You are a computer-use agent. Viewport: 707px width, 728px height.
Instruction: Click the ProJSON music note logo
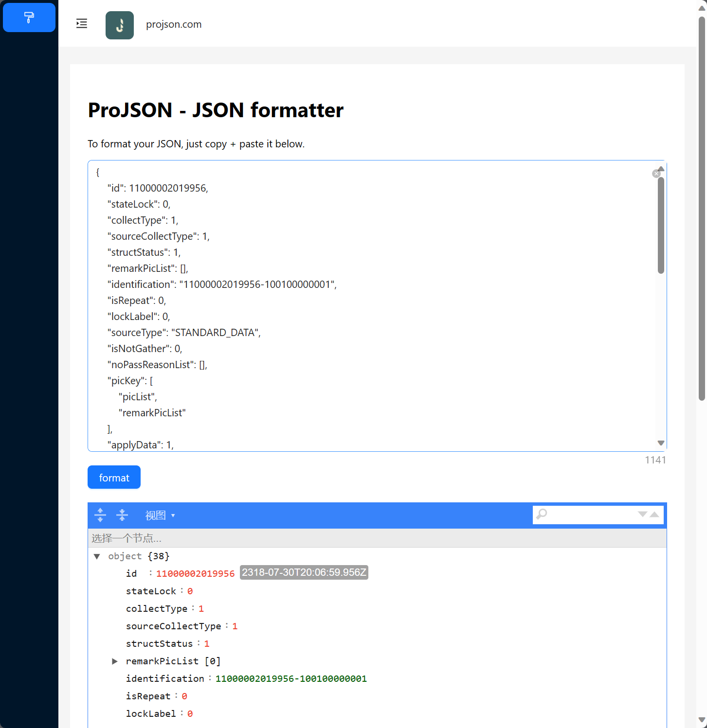pyautogui.click(x=120, y=25)
